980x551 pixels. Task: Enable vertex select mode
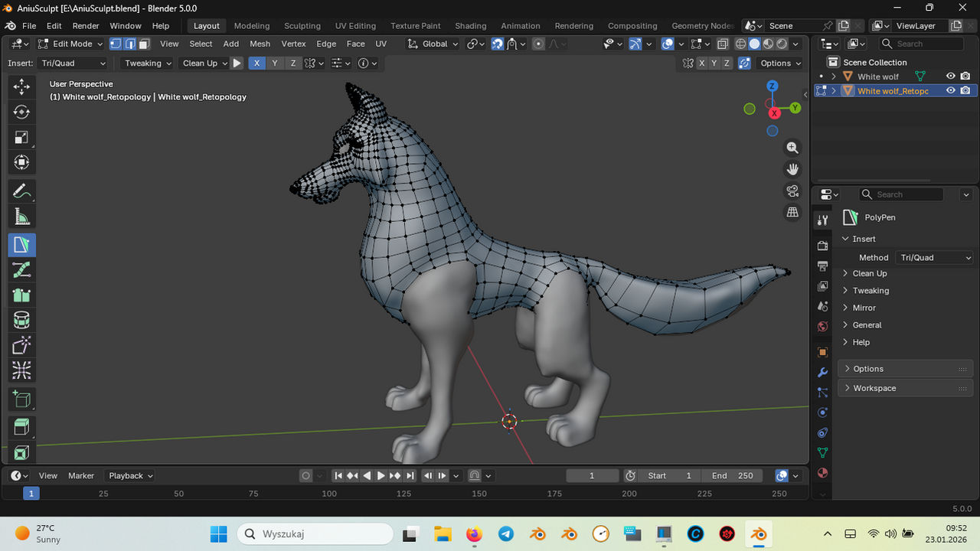116,44
